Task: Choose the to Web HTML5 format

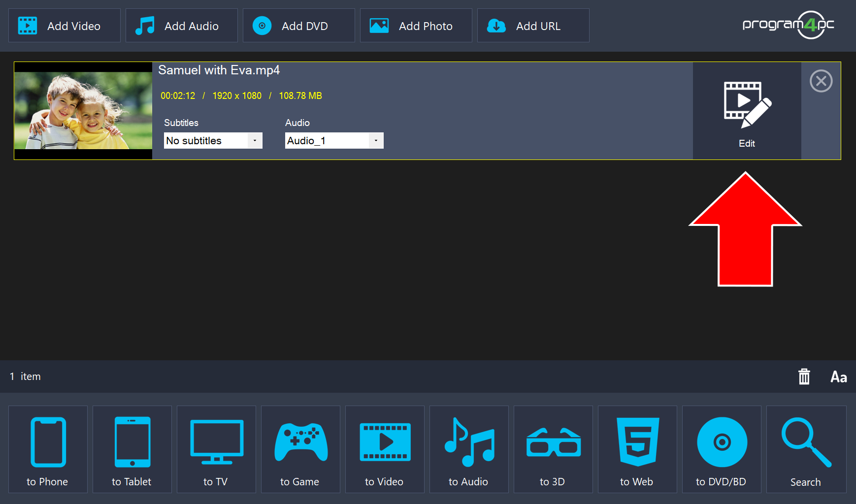Action: click(x=637, y=449)
